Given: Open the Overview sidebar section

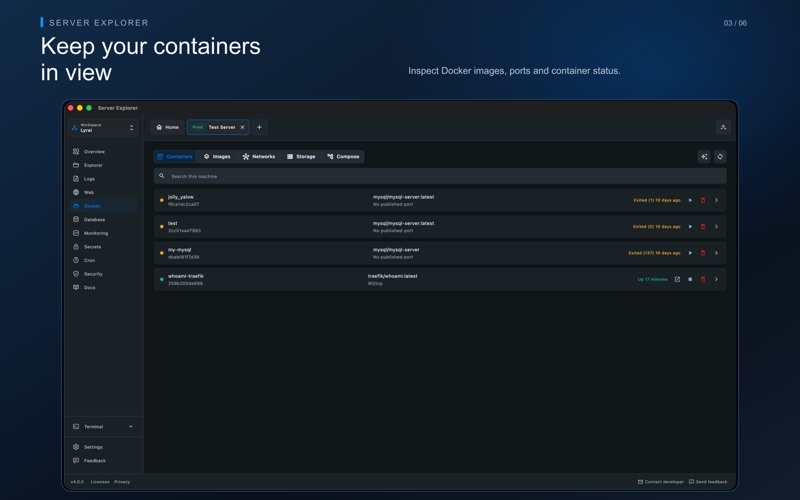Looking at the screenshot, I should tap(104, 152).
